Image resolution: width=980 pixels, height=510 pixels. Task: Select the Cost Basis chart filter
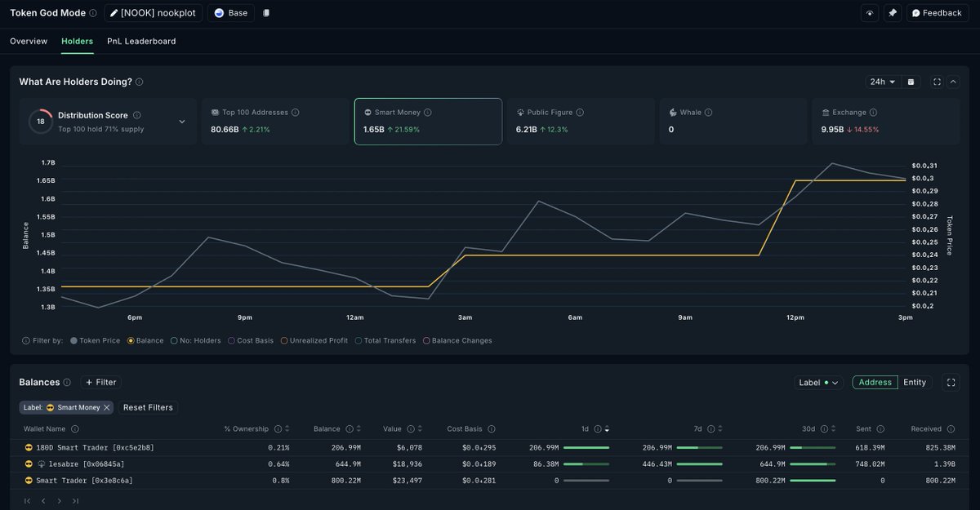(x=231, y=340)
